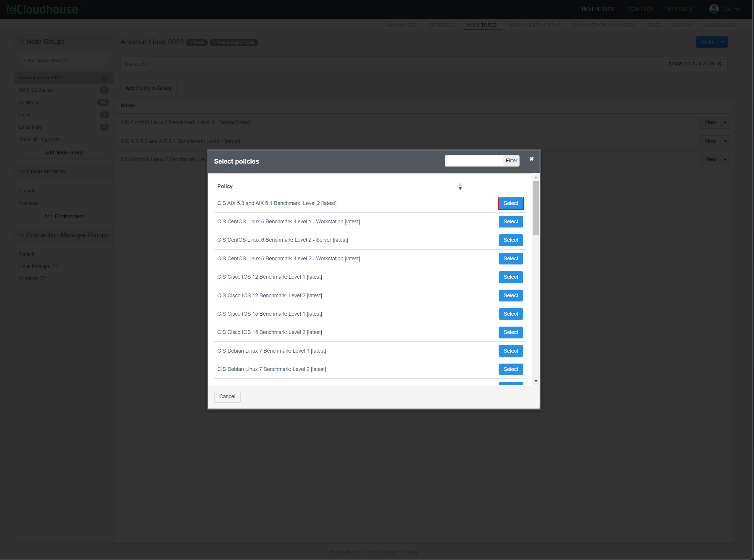Open Amazon Linux 2023 group settings gear

[x=104, y=78]
